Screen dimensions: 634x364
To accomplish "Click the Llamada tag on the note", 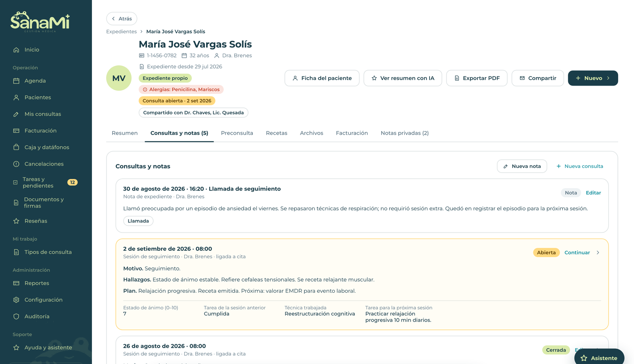I will 138,221.
